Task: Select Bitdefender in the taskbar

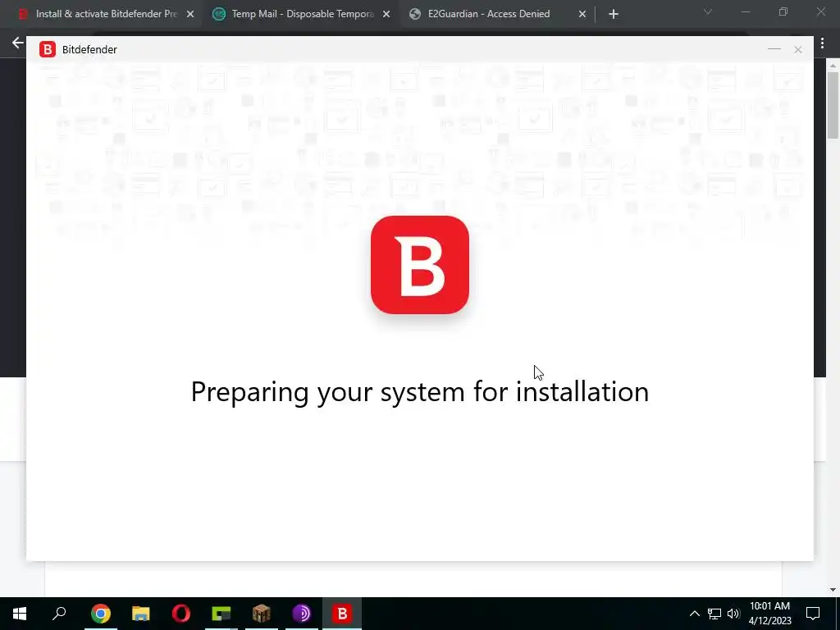Action: (342, 614)
